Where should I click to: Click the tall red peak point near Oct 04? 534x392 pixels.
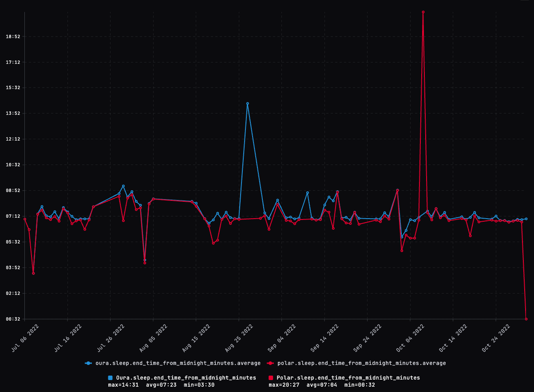click(x=423, y=12)
